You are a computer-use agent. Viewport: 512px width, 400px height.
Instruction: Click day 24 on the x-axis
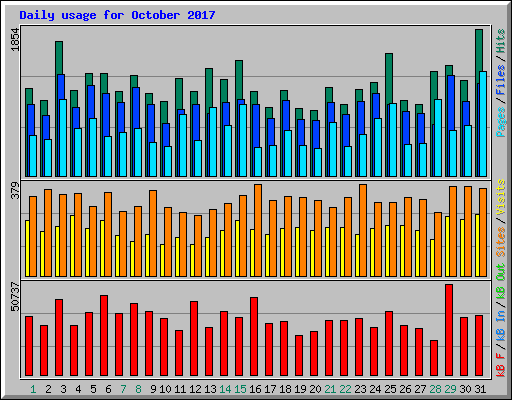click(375, 389)
